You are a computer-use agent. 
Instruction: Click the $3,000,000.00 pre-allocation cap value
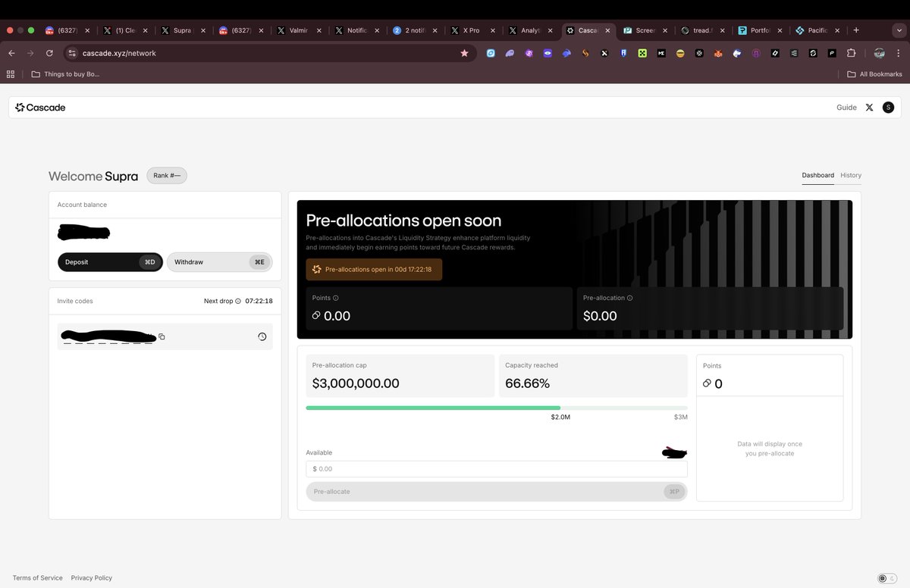coord(356,383)
